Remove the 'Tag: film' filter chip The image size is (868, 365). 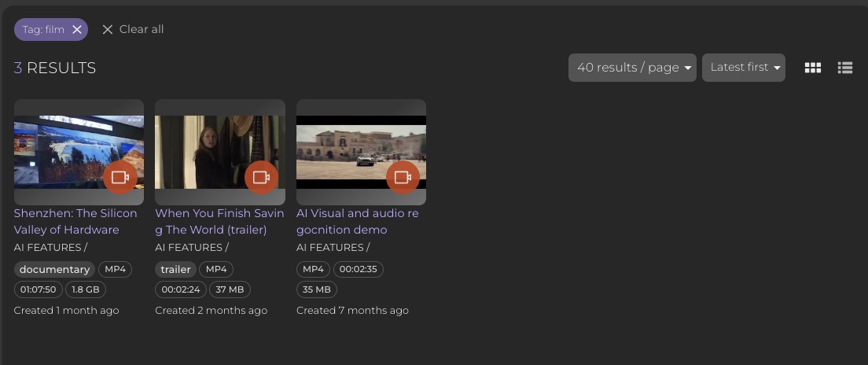tap(77, 30)
